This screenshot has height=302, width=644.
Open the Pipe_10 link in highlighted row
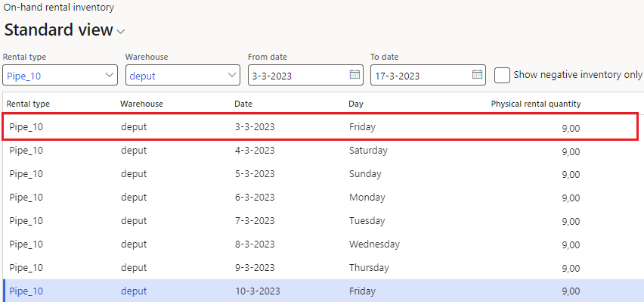pyautogui.click(x=26, y=291)
